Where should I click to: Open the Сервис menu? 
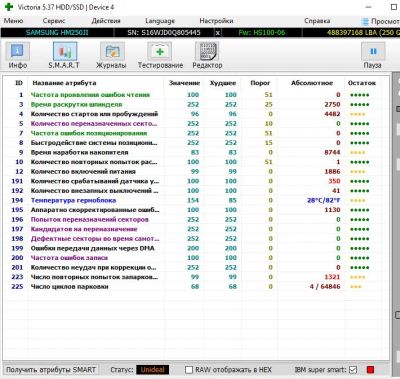(54, 21)
